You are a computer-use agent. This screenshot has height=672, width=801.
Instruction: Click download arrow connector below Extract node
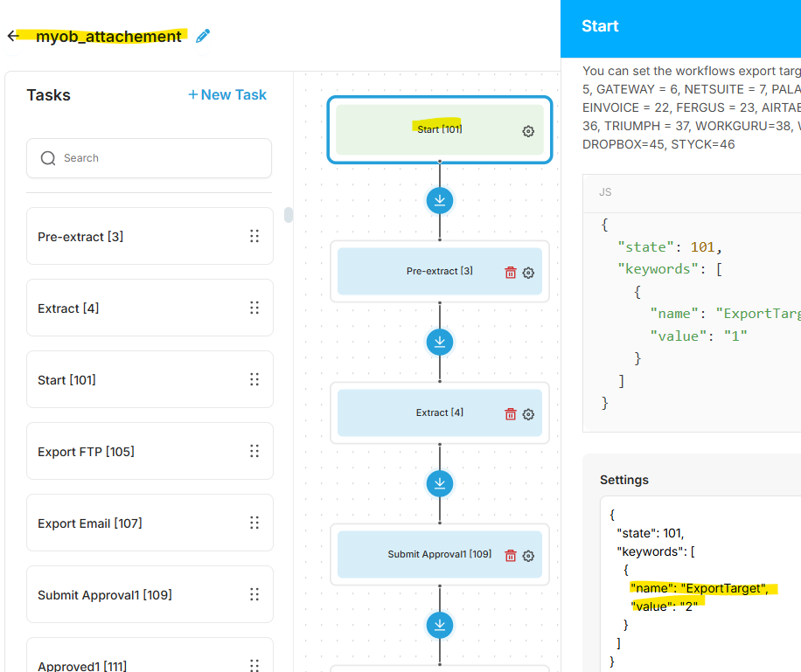point(440,483)
